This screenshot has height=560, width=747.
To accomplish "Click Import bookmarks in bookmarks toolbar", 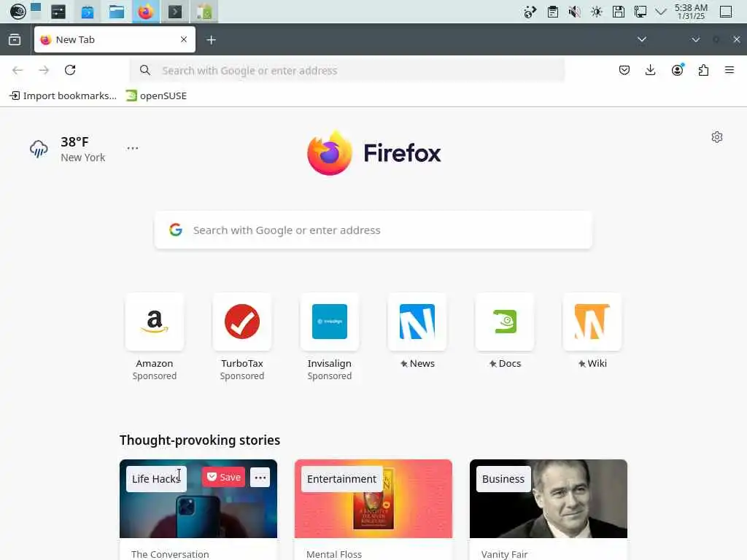I will (63, 96).
